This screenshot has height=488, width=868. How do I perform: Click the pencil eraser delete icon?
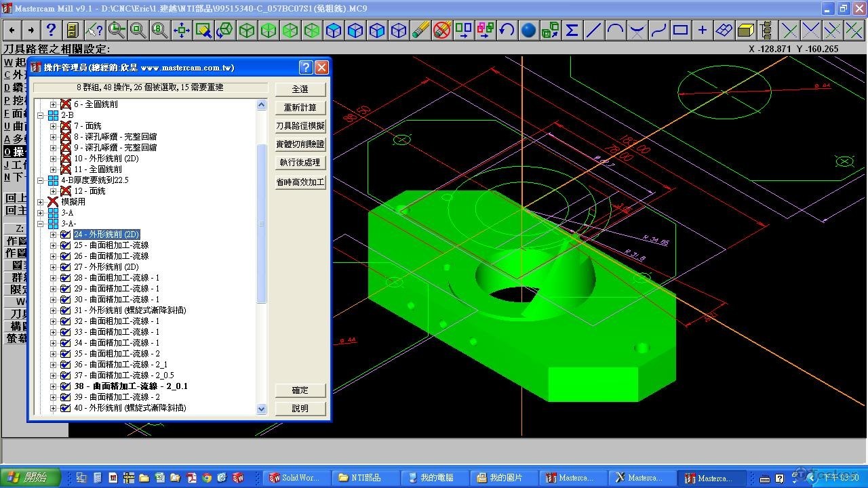[420, 30]
